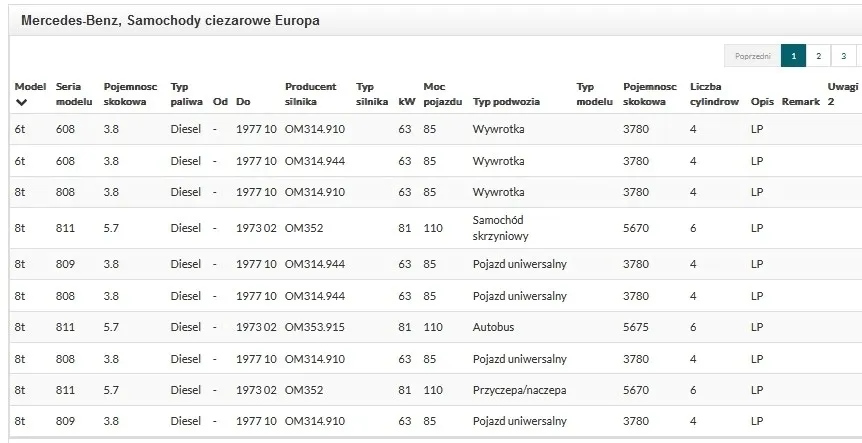862x443 pixels.
Task: Sort by Seria modelu column header
Action: click(74, 94)
